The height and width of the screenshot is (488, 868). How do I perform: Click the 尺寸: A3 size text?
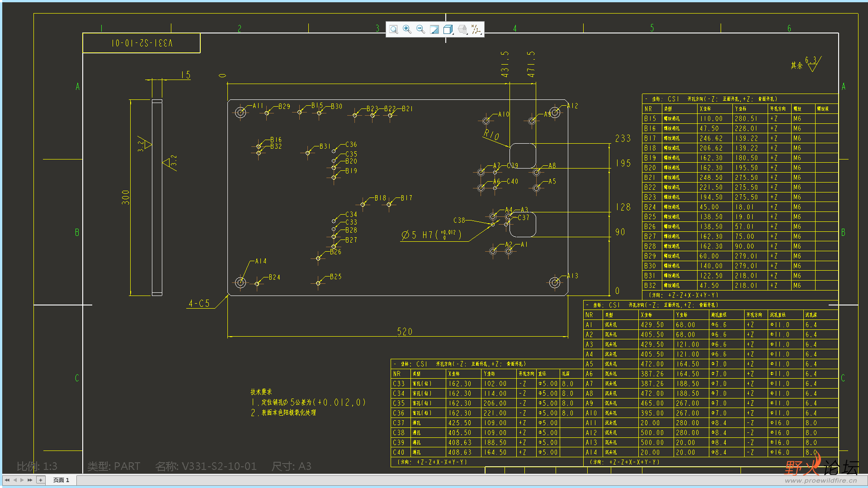pos(291,466)
